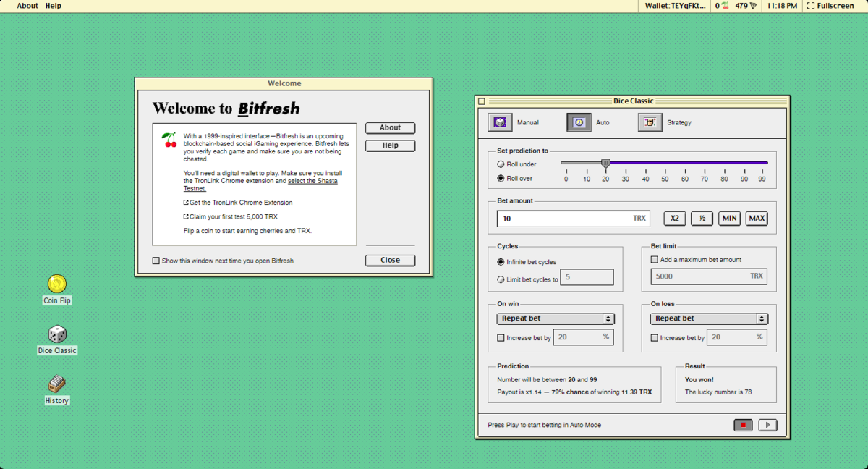
Task: Open the Help menu in the menu bar
Action: (54, 6)
